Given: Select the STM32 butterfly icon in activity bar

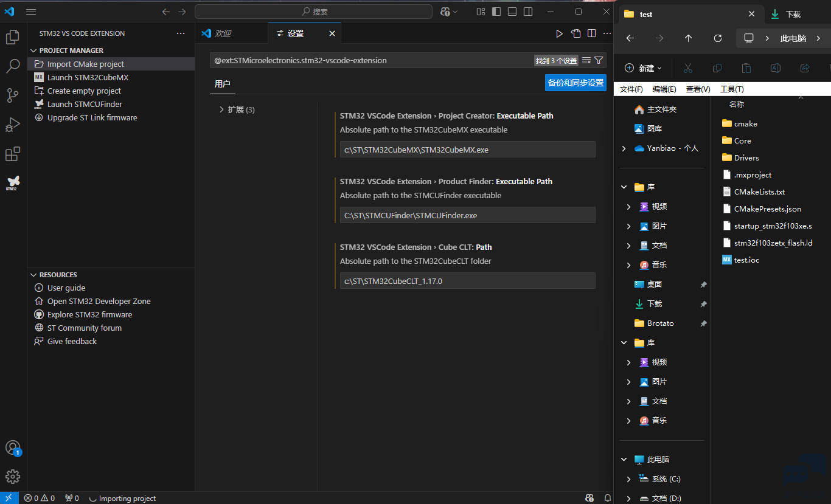Looking at the screenshot, I should coord(13,182).
